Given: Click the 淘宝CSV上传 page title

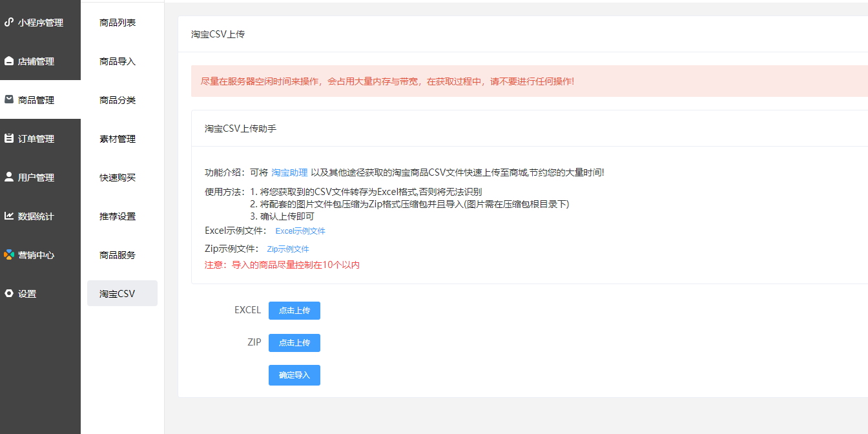Looking at the screenshot, I should (218, 34).
